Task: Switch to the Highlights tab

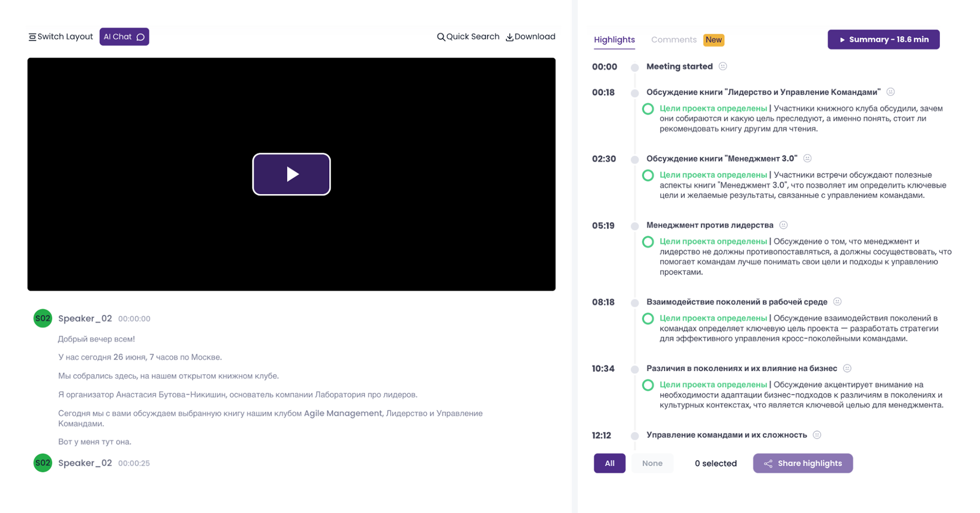Action: [614, 40]
